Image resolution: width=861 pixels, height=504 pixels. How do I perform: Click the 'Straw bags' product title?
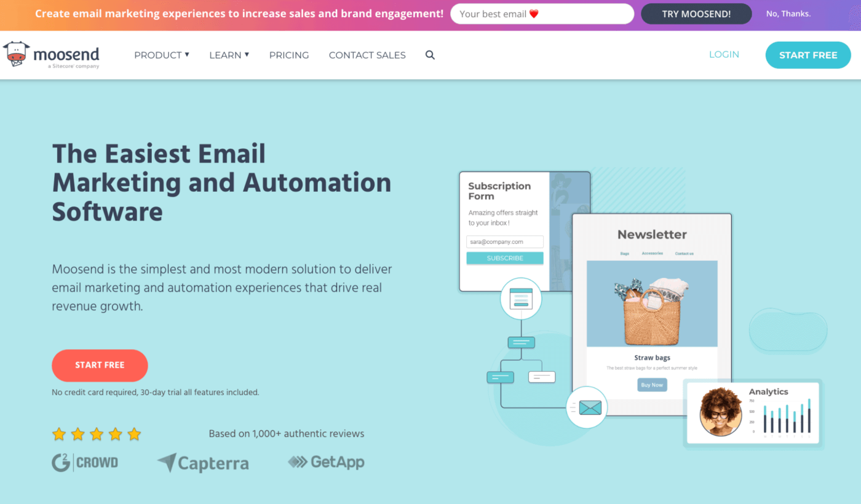[x=652, y=358]
